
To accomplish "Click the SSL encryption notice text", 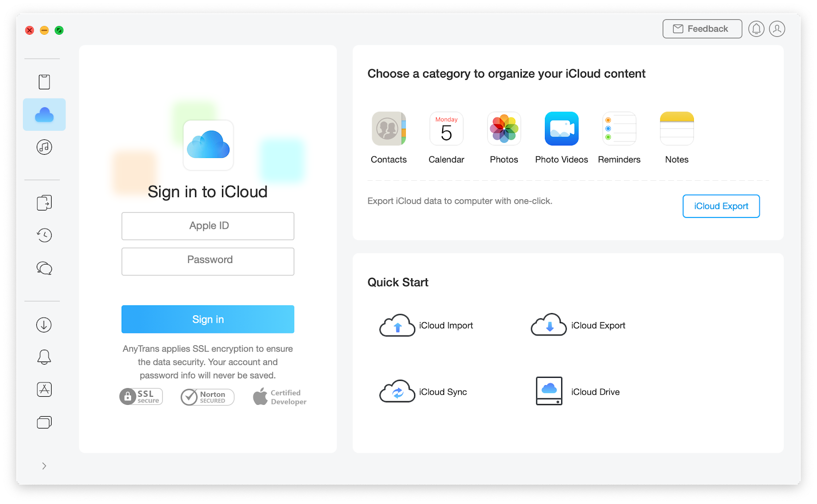I will [x=208, y=362].
